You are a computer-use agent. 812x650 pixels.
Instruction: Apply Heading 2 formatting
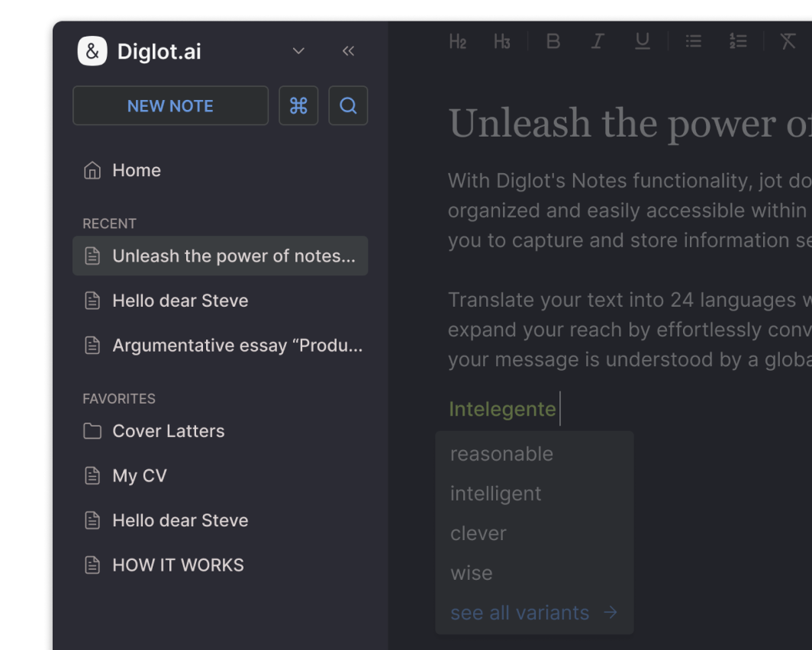457,41
